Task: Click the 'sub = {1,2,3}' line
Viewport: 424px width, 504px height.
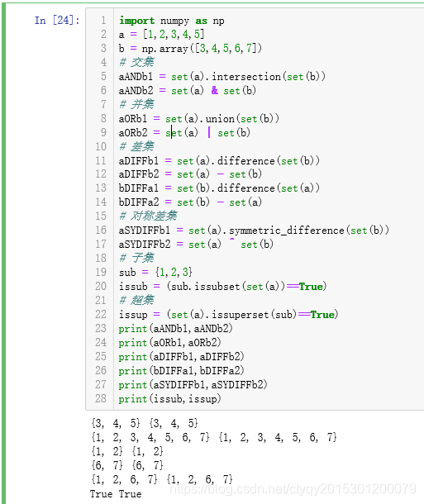Action: [155, 273]
